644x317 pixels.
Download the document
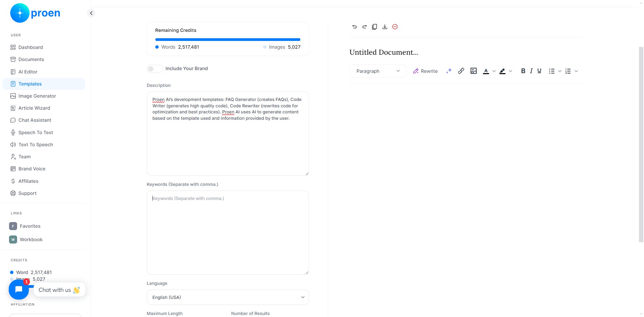(x=385, y=27)
